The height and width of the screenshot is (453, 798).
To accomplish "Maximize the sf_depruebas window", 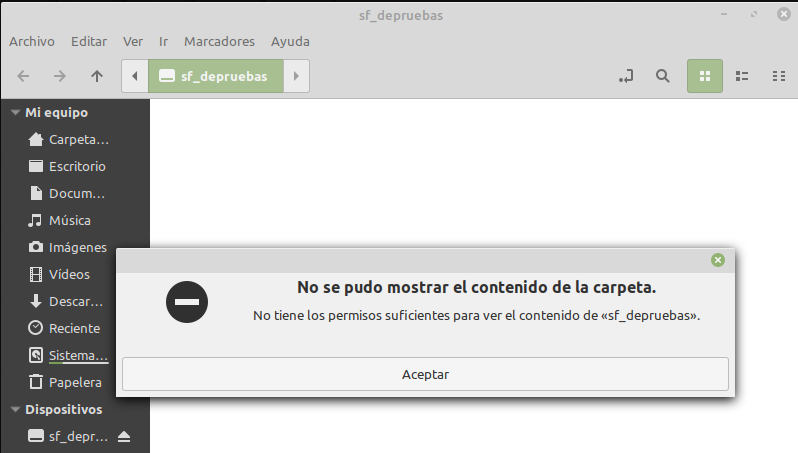I will pyautogui.click(x=754, y=14).
